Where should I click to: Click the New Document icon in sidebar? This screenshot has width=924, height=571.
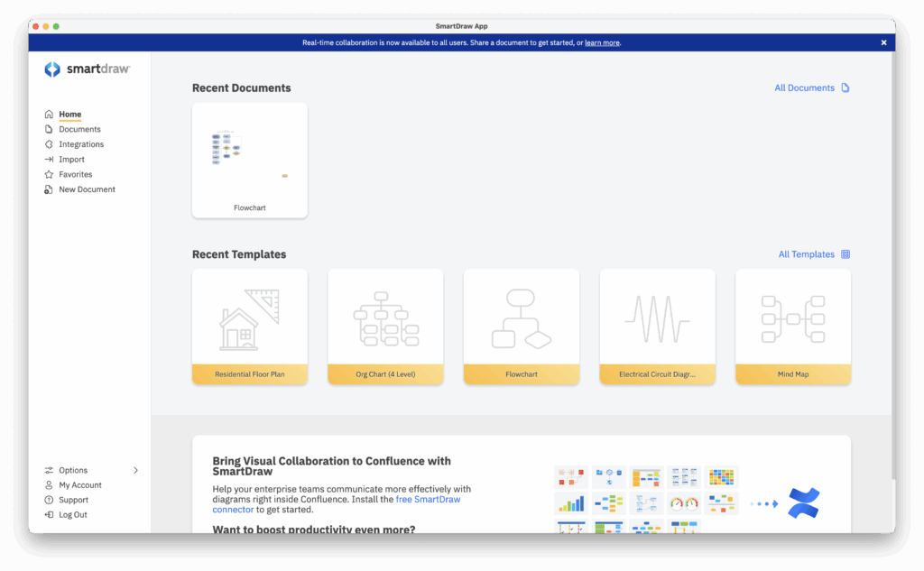[x=49, y=189]
